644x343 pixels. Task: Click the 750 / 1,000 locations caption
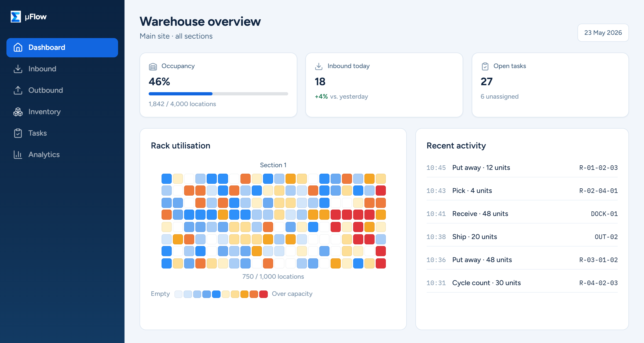click(273, 277)
